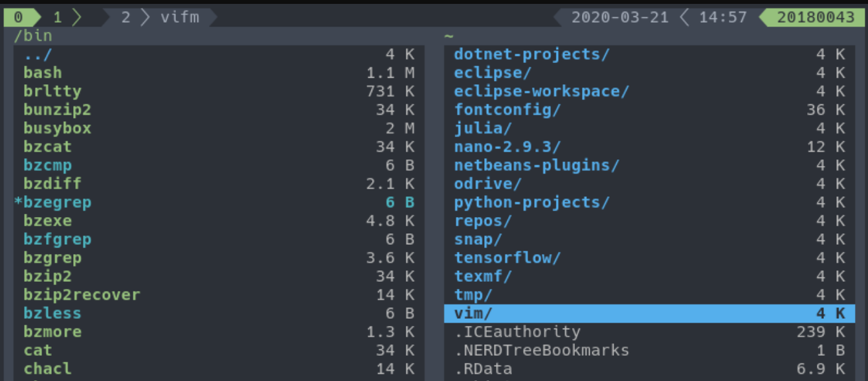Click the 20180043 status bar segment
Viewport: 868px width, 381px height.
pos(816,17)
